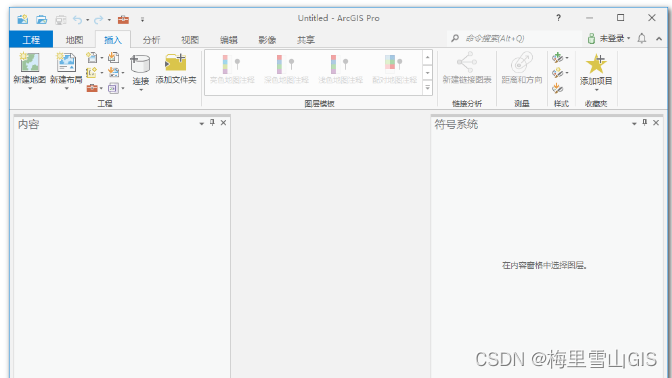Switch to the 编辑 tab
This screenshot has width=672, height=378.
[228, 40]
